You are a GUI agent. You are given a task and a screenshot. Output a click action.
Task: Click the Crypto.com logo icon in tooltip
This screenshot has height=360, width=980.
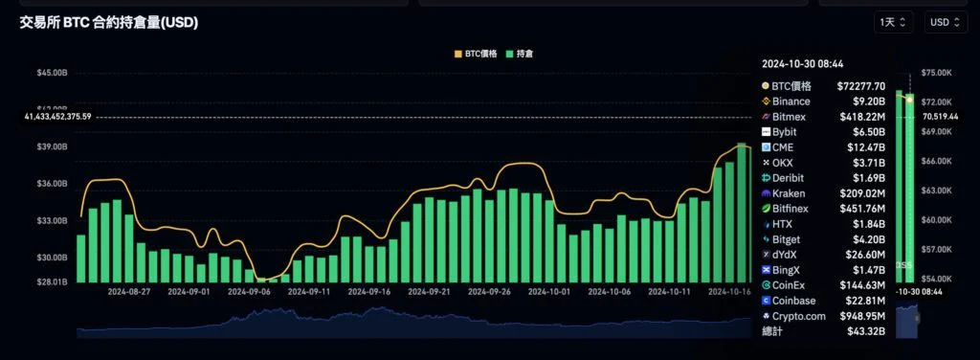[766, 316]
